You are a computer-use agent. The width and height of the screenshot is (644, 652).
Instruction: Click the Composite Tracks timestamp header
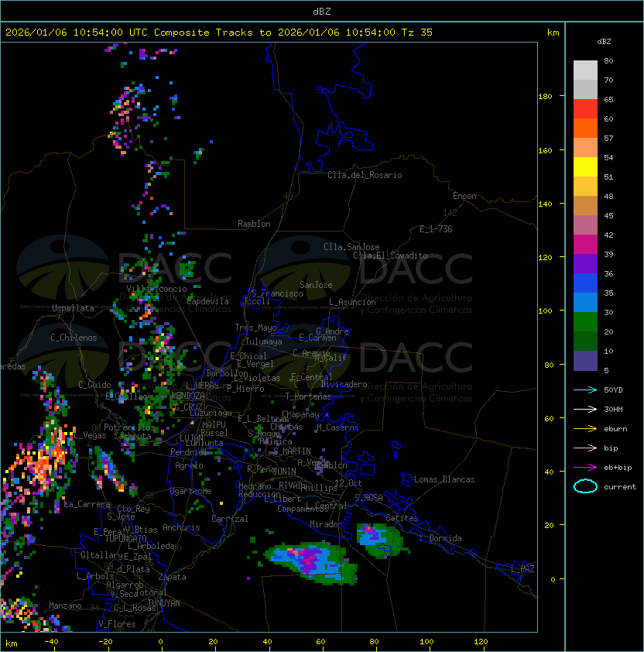click(219, 33)
